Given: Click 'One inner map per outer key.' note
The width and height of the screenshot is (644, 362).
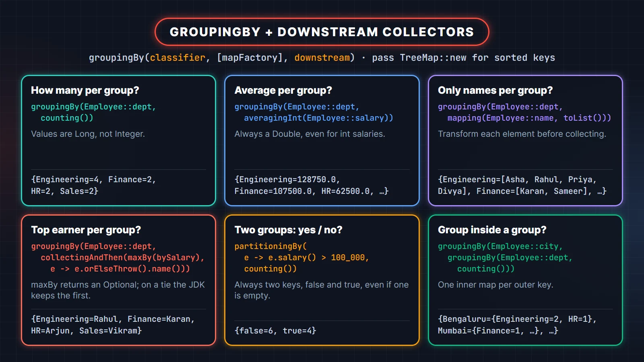Looking at the screenshot, I should 495,285.
